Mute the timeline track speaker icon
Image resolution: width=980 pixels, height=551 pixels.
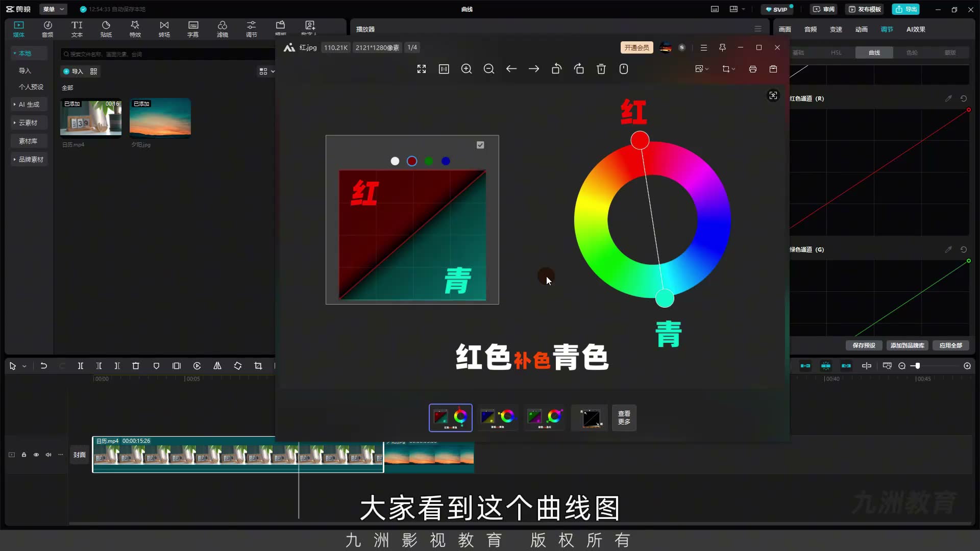pyautogui.click(x=48, y=455)
